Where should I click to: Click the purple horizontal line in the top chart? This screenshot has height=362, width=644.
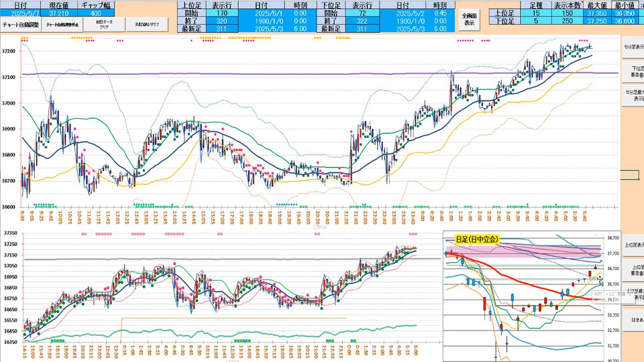[x=321, y=74]
